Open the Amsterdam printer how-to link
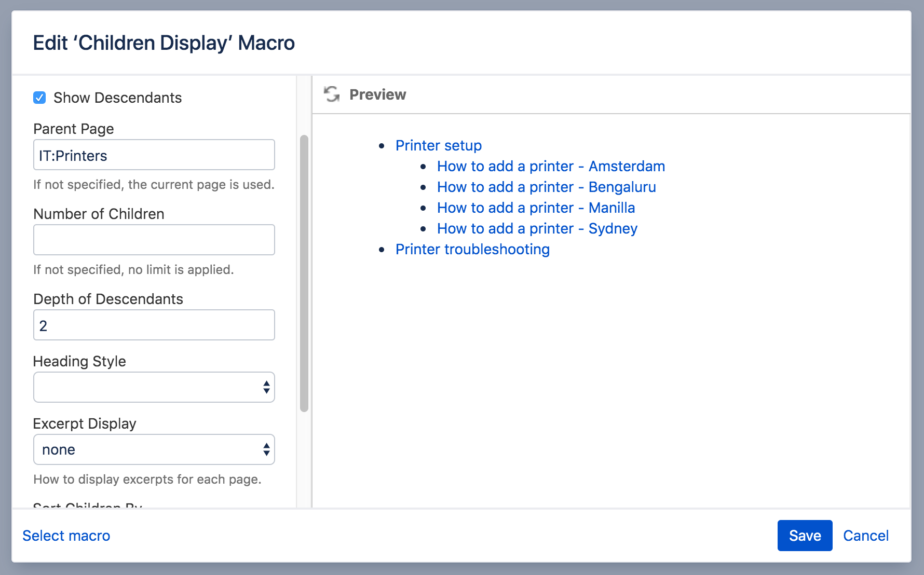 tap(550, 166)
